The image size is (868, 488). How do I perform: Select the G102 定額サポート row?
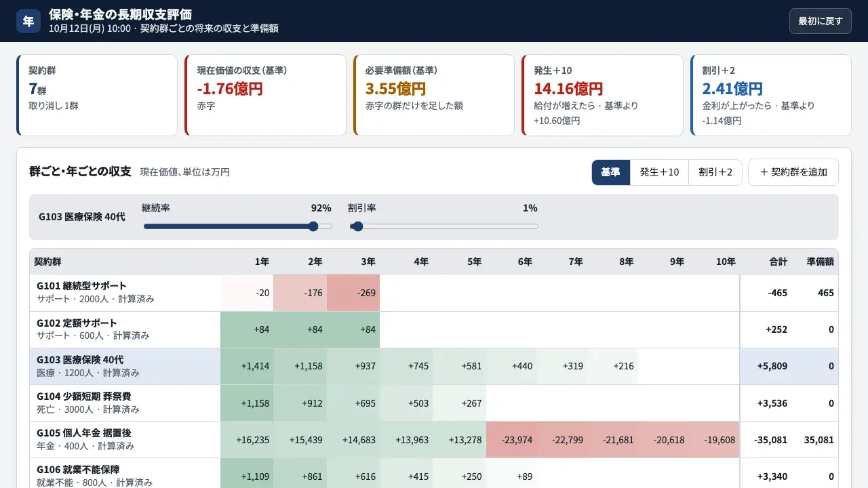tap(434, 329)
